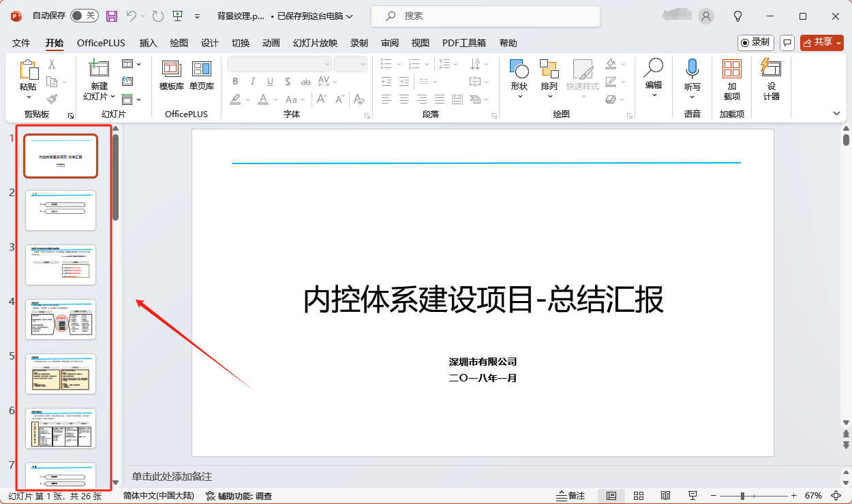Open the 设计器 designer tool
This screenshot has width=852, height=504.
771,79
